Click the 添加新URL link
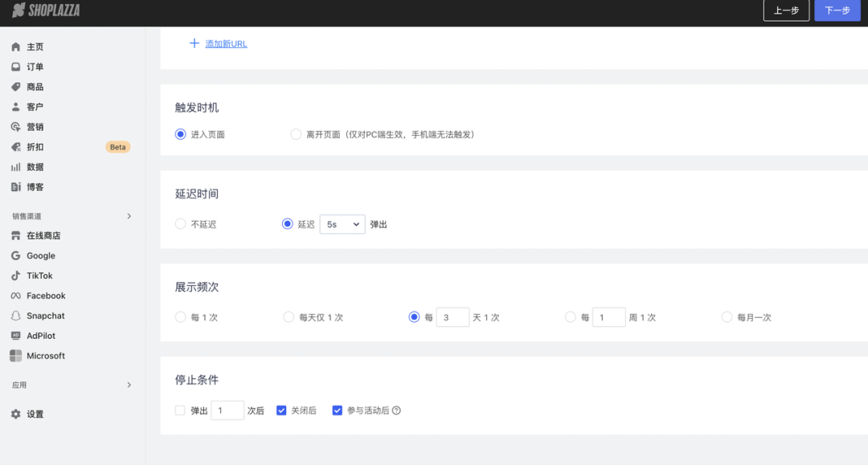The width and height of the screenshot is (868, 465). (226, 43)
